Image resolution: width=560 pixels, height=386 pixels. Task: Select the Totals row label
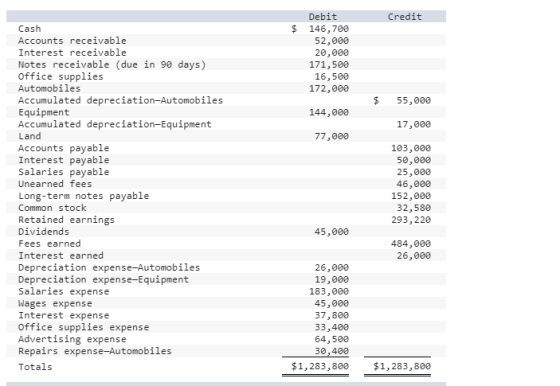click(35, 367)
